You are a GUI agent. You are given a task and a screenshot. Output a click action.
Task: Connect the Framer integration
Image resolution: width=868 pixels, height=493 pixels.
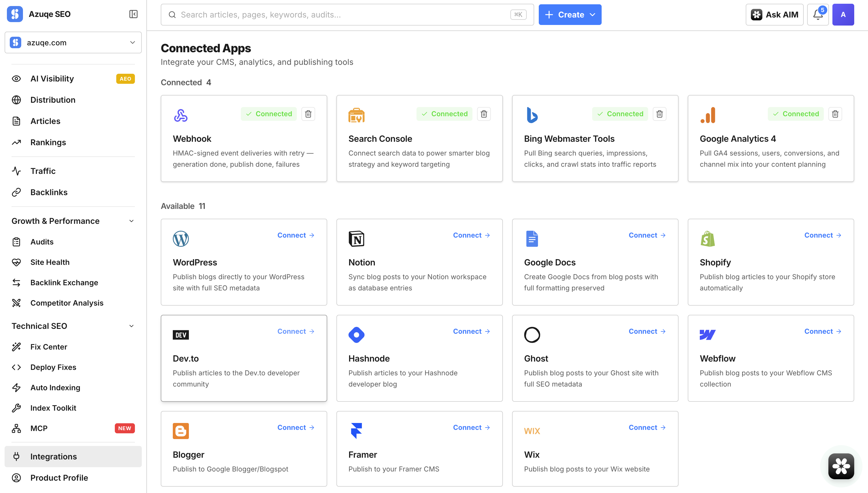click(x=471, y=428)
